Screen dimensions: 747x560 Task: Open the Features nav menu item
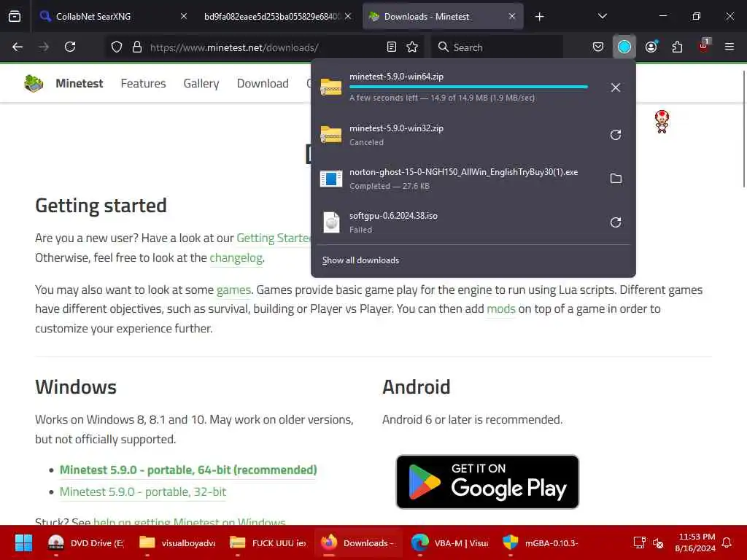(x=144, y=83)
